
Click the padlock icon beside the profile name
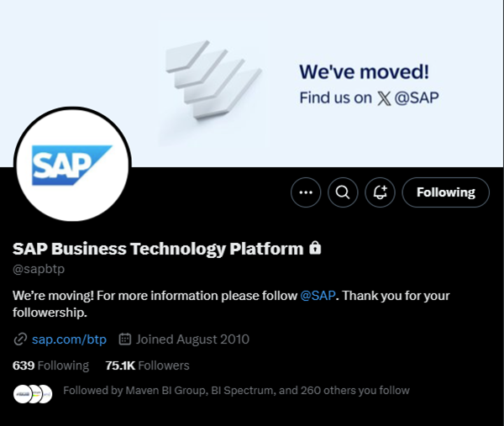pyautogui.click(x=315, y=248)
